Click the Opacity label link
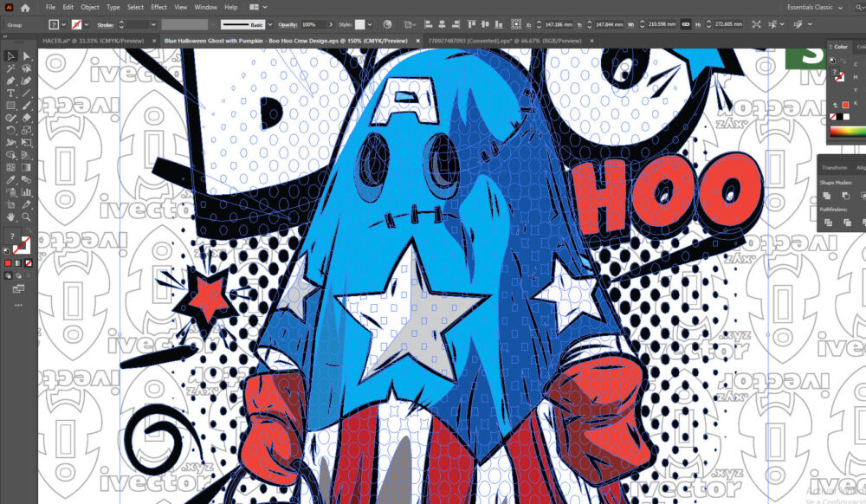The height and width of the screenshot is (504, 866). (288, 25)
